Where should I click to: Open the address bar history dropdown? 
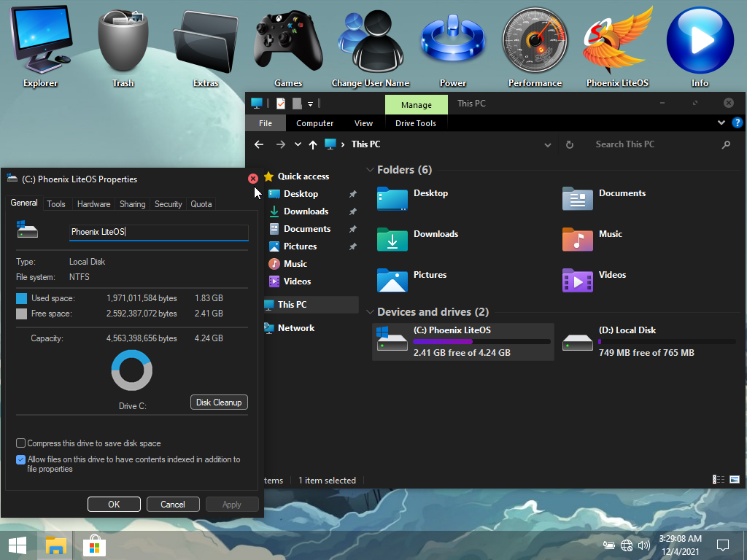548,145
